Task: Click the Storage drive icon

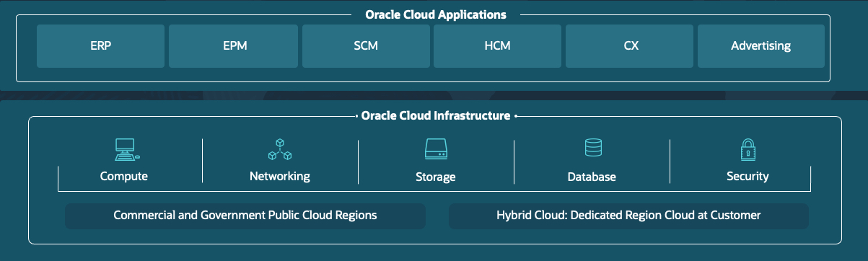Action: 437,149
